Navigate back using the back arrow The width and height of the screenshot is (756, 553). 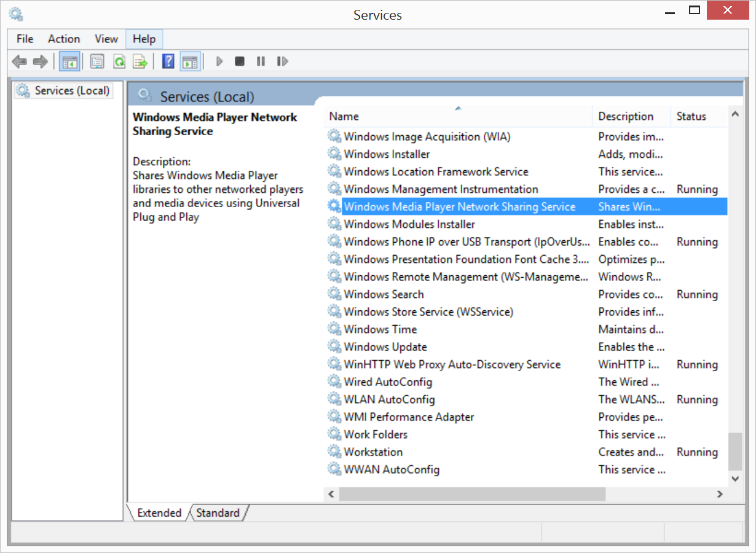click(x=19, y=61)
